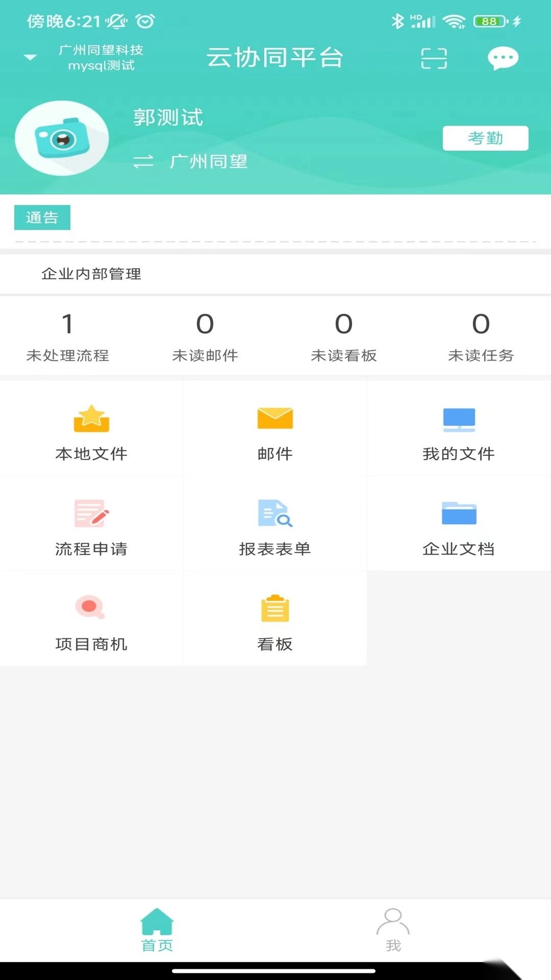Switch to the 首页 tab
551x980 pixels.
(157, 930)
